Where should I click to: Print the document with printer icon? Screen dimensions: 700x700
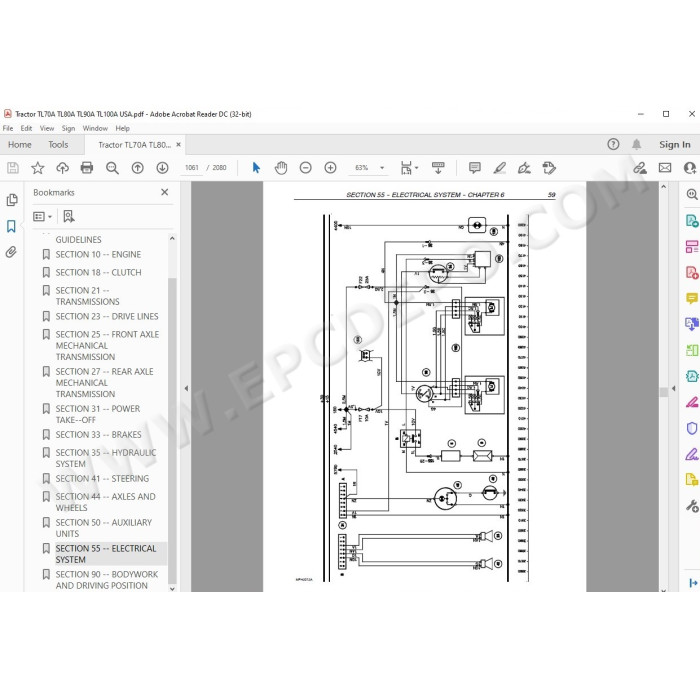[x=87, y=168]
